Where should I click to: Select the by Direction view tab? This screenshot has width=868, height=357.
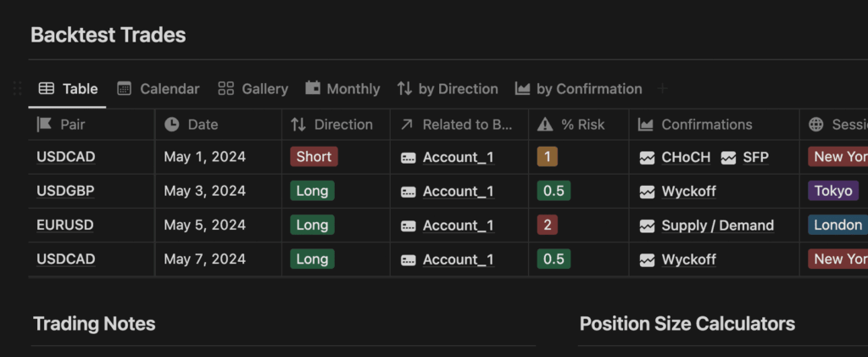[448, 88]
